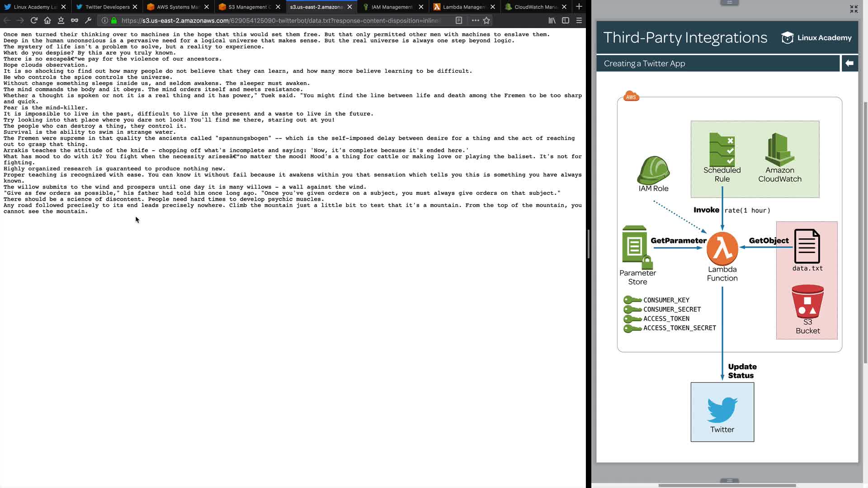Screen dimensions: 868x488
Task: Toggle reader view in the address bar
Action: click(x=459, y=20)
